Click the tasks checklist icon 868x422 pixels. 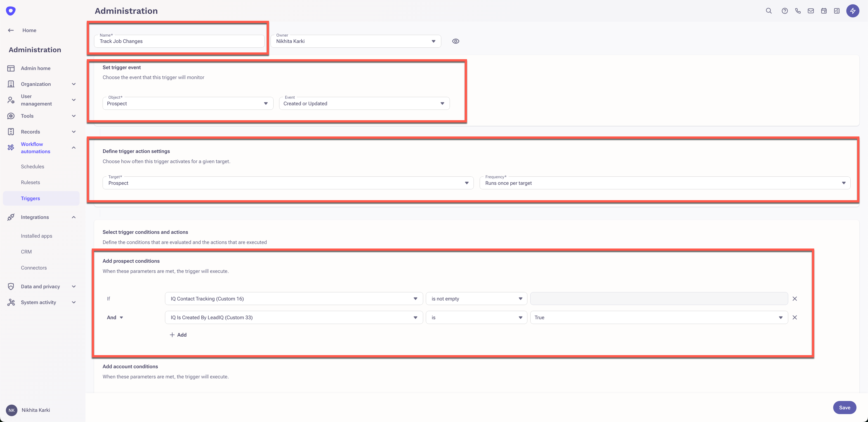(837, 11)
